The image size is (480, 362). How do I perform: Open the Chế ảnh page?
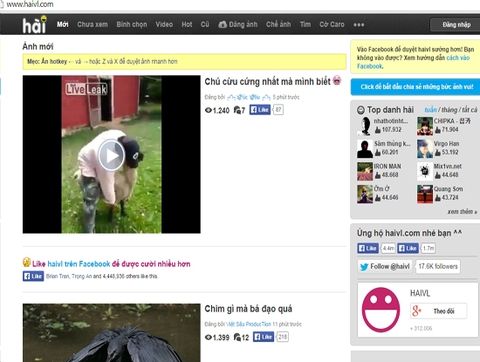tap(278, 24)
